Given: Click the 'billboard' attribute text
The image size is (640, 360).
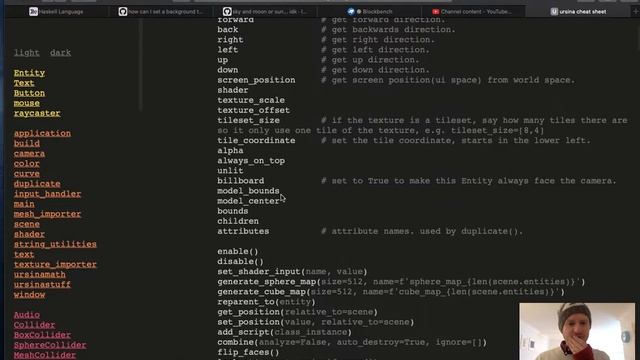Looking at the screenshot, I should click(240, 181).
